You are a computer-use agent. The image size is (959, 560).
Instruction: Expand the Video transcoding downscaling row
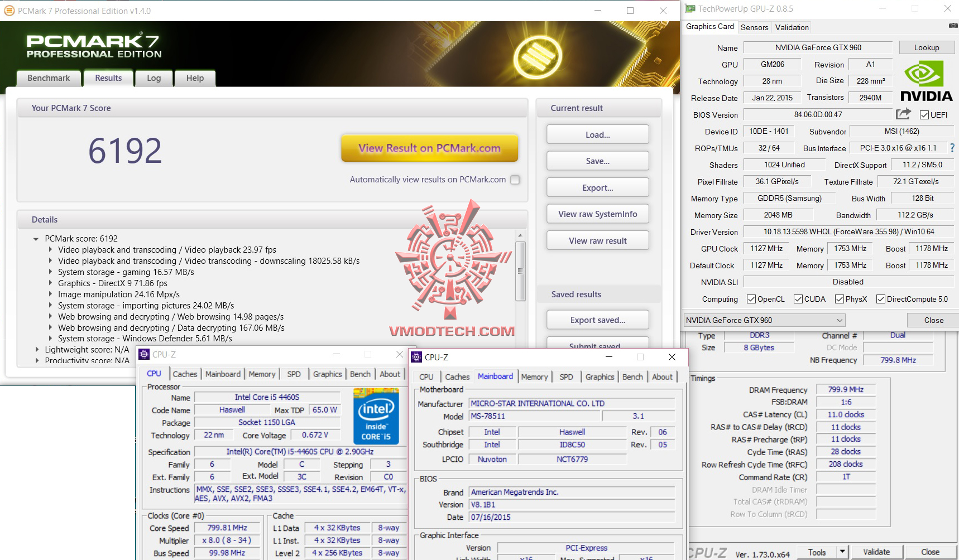(x=50, y=261)
